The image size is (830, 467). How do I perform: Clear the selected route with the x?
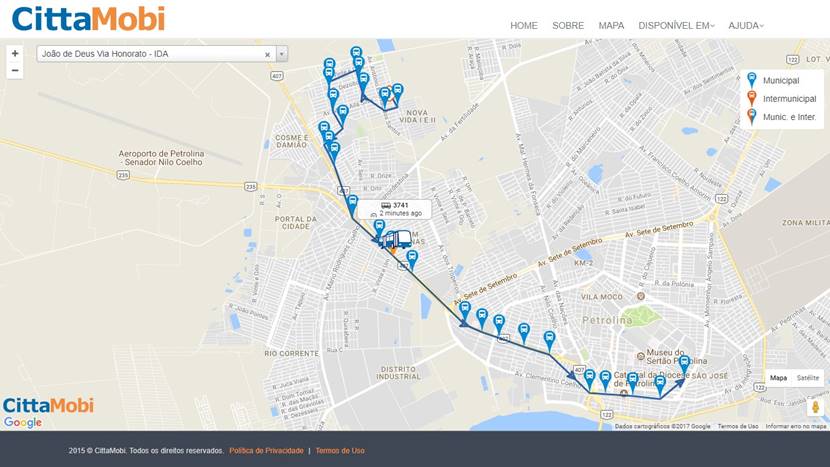[267, 55]
